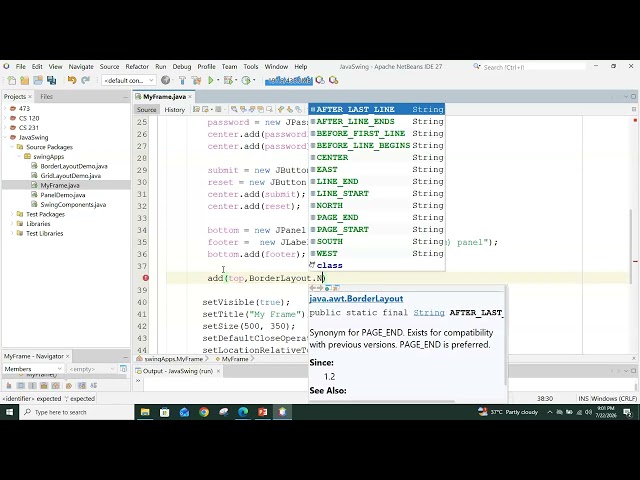This screenshot has width=640, height=480.
Task: Choose NORTH from the completion list
Action: [x=377, y=205]
